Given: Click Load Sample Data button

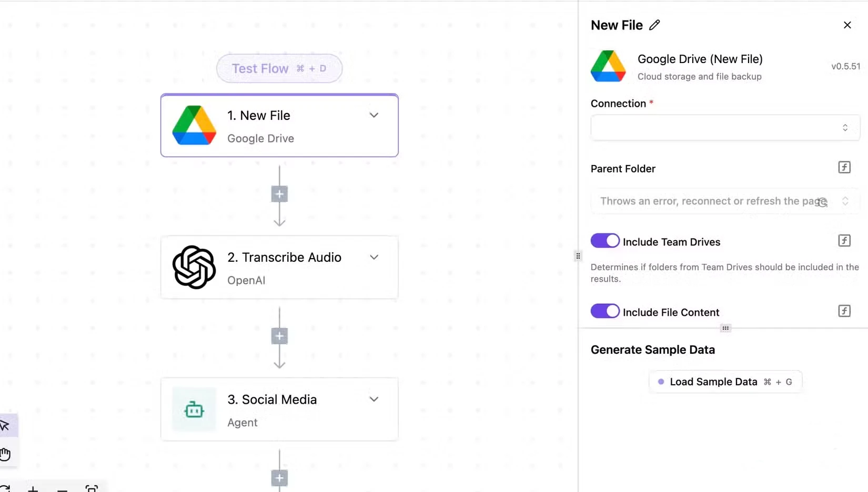Looking at the screenshot, I should click(x=725, y=382).
